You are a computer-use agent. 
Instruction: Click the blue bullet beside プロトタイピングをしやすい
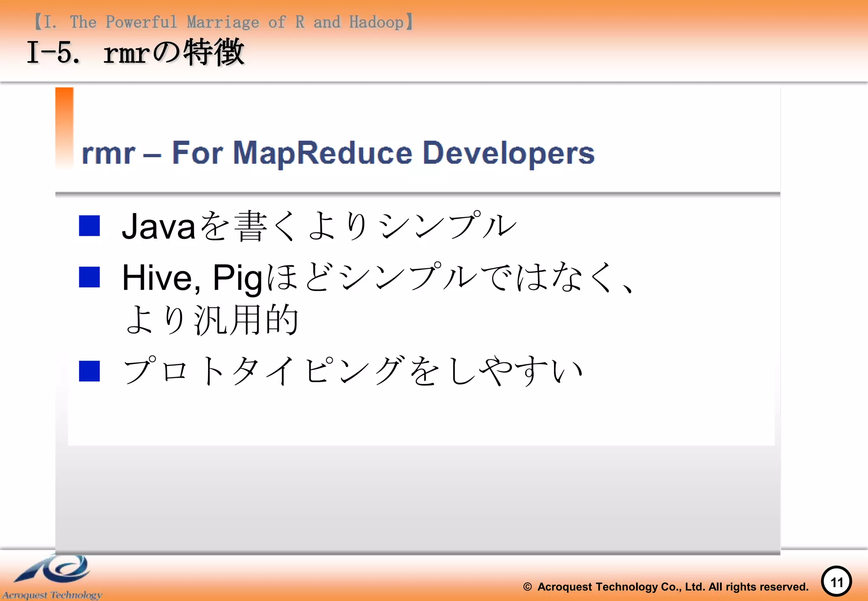click(x=89, y=371)
